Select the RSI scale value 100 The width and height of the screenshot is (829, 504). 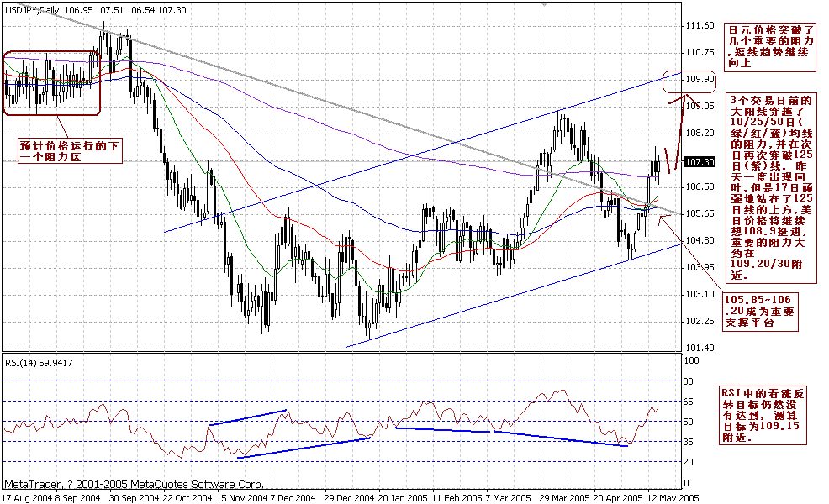692,361
